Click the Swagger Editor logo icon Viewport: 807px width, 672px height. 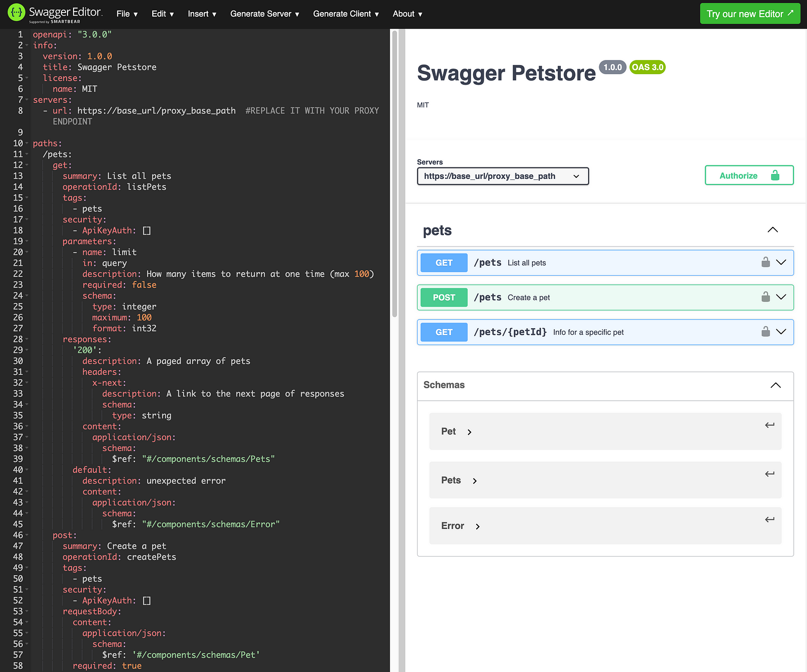pyautogui.click(x=16, y=12)
